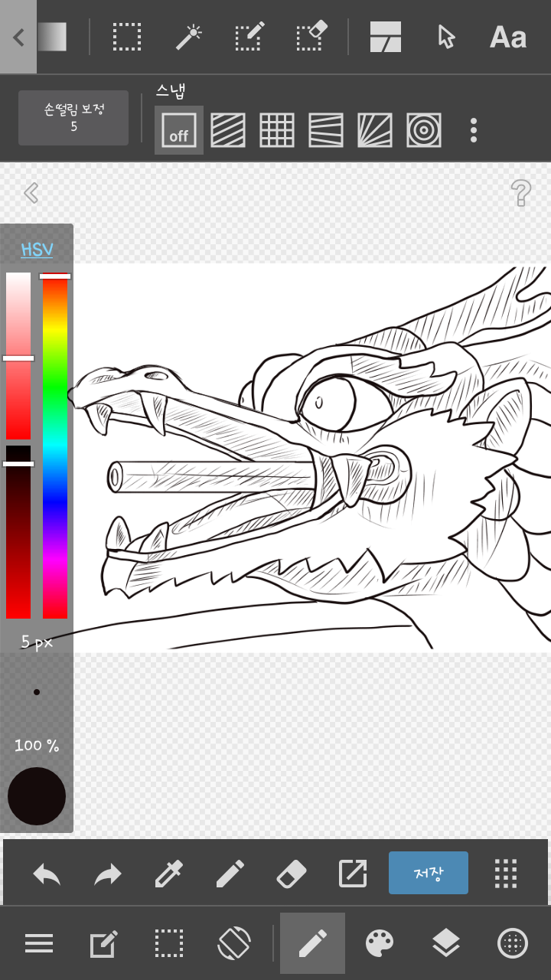Undo the last stroke
The width and height of the screenshot is (551, 980).
tap(47, 874)
